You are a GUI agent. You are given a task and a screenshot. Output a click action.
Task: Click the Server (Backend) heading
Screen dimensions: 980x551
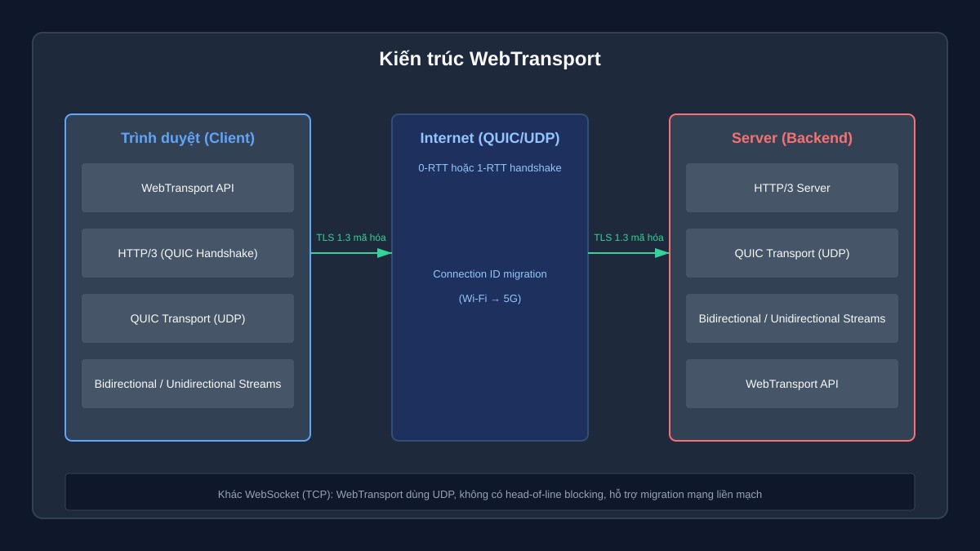[792, 138]
